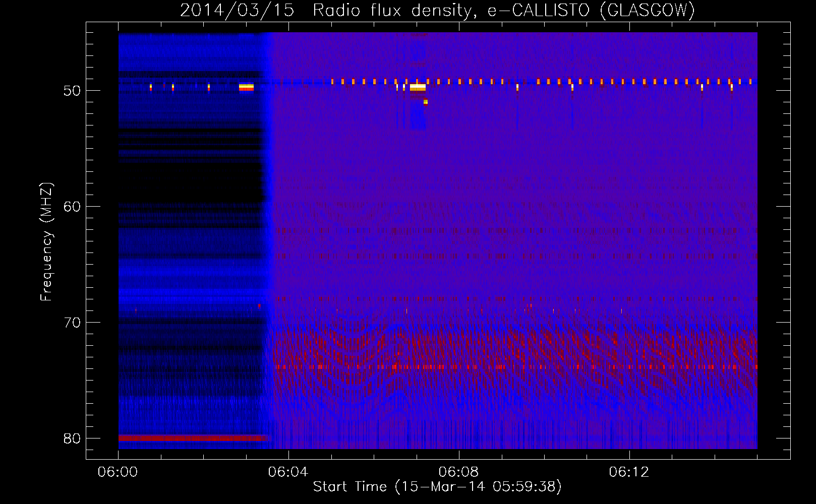Click the 'Start Time (15-Mar-14 05:59:38)' label
The width and height of the screenshot is (816, 504).
point(437,487)
